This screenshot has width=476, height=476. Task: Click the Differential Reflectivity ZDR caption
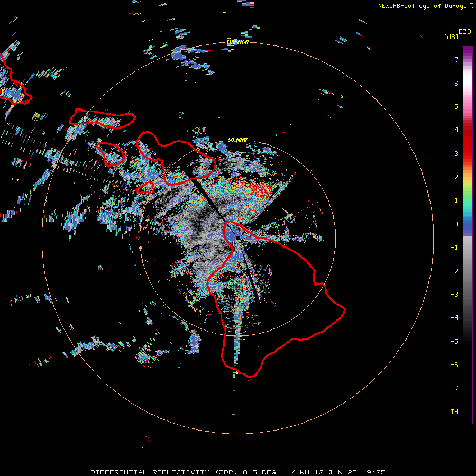click(x=238, y=472)
